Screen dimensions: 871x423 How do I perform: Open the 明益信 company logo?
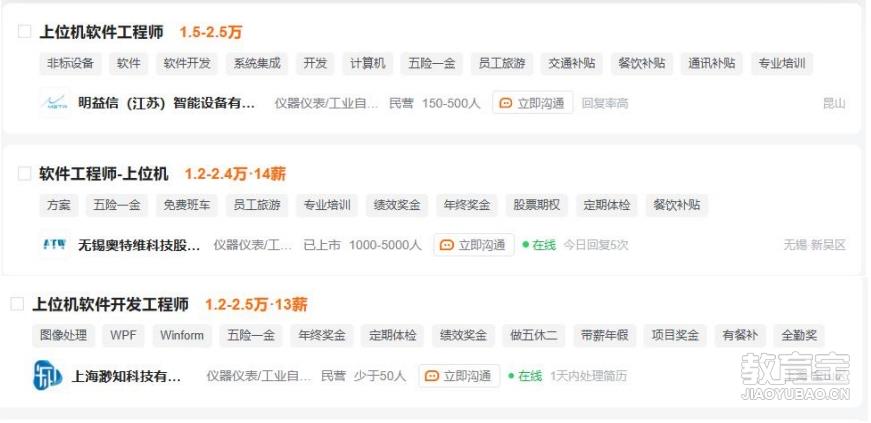click(x=55, y=103)
